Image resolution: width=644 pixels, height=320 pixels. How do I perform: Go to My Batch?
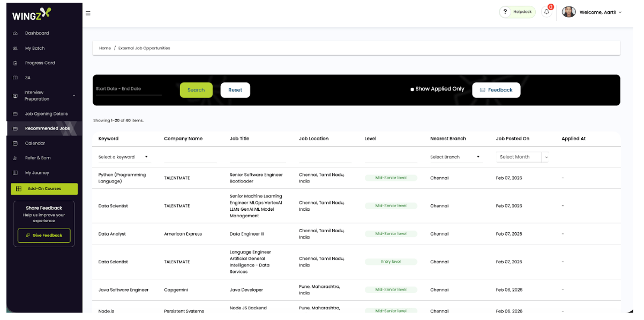click(35, 48)
